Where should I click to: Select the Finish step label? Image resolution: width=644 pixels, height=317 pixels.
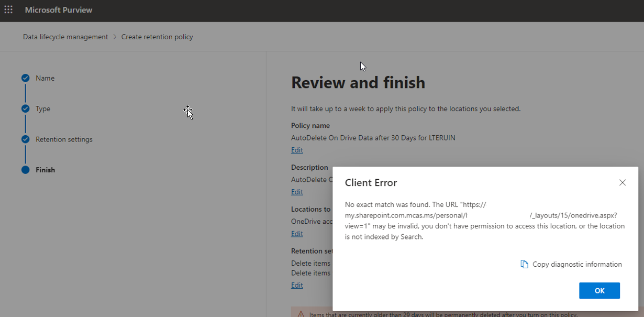coord(45,170)
